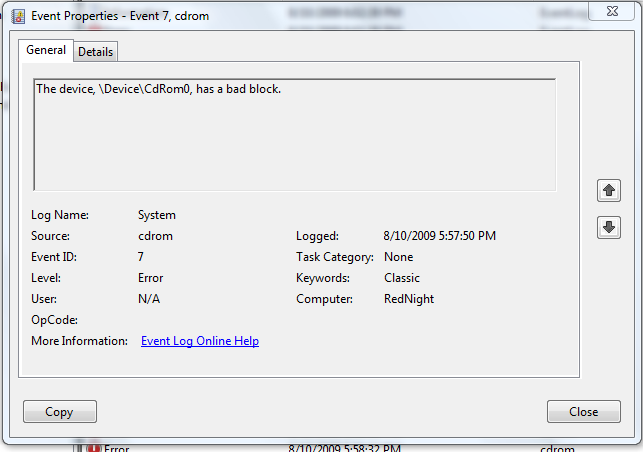Click the Event ID value 7
This screenshot has width=643, height=452.
pyautogui.click(x=141, y=257)
